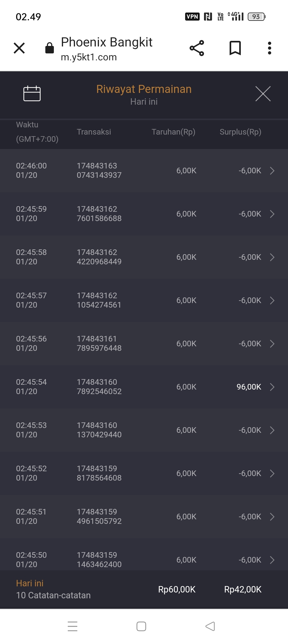Expand the 96,00K surplus transaction details
Image resolution: width=288 pixels, height=644 pixels.
coord(272,387)
